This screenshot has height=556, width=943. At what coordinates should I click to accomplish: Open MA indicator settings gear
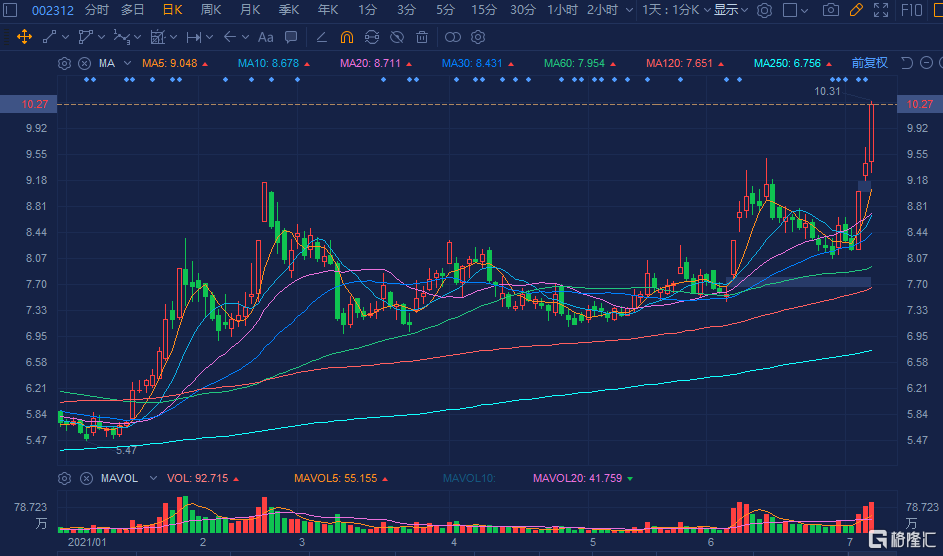tap(64, 63)
